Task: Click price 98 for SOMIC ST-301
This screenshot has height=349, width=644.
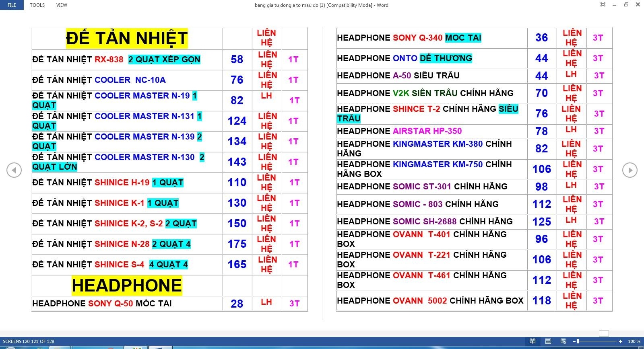Action: point(542,187)
